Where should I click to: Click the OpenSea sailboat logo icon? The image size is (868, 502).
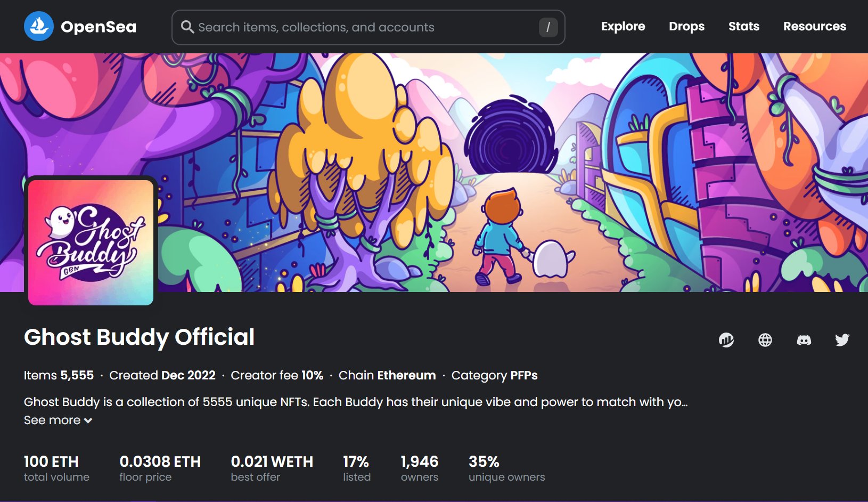coord(39,26)
